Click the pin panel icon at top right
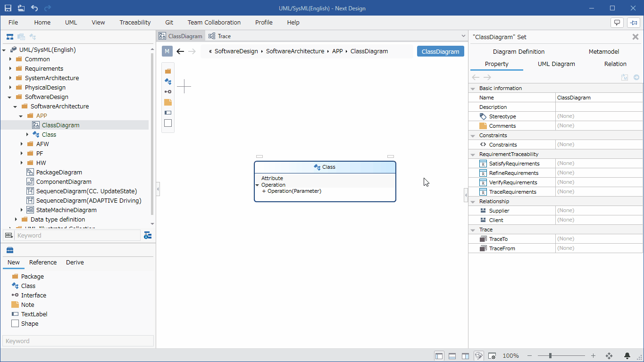The height and width of the screenshot is (362, 644). tap(633, 22)
